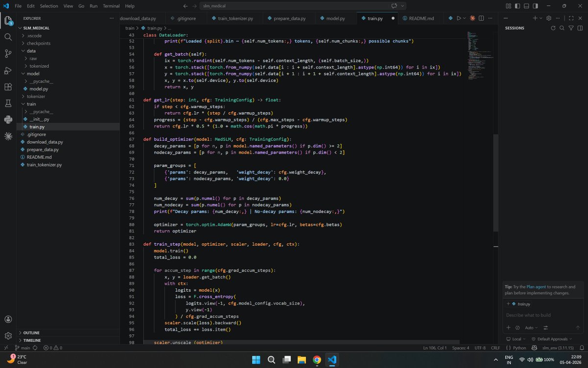Screen dimensions: 588x368
Task: Go back with the navigation arrow
Action: click(185, 6)
